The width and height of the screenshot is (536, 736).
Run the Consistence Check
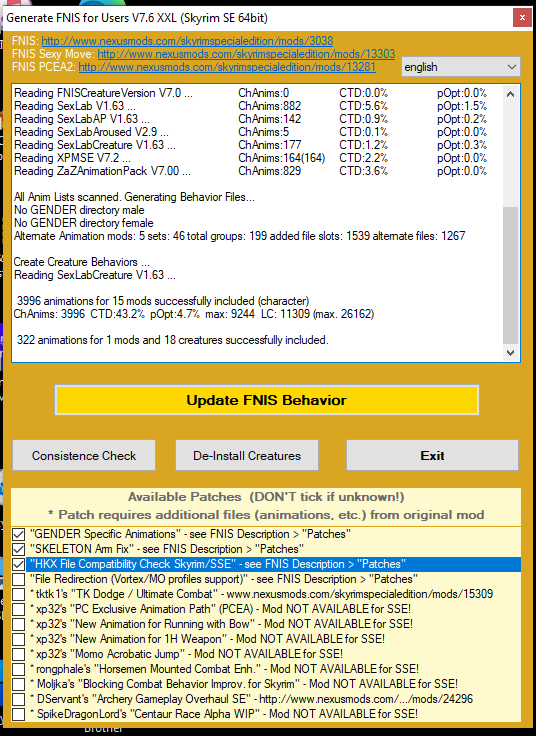click(x=84, y=455)
